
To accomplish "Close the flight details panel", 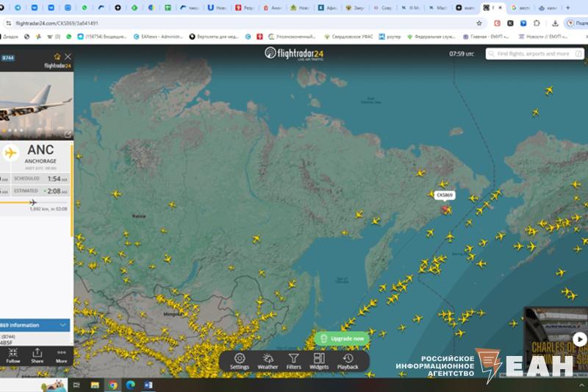I will [68, 57].
